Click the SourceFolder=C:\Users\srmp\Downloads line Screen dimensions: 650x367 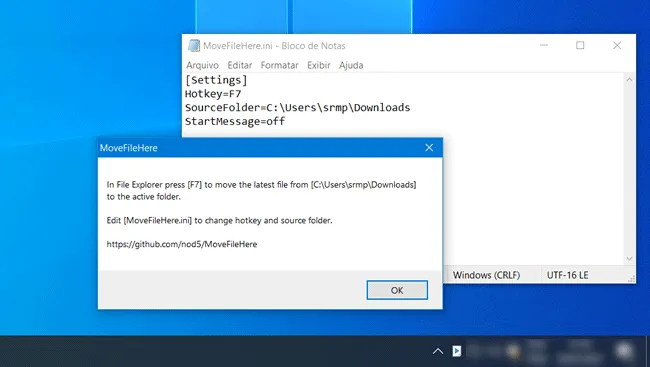pyautogui.click(x=297, y=107)
